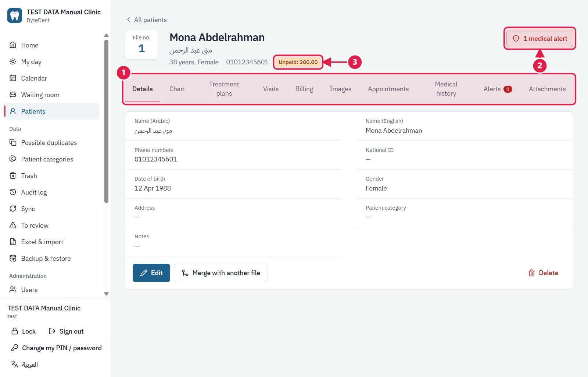This screenshot has width=588, height=377.
Task: Click the Details tab
Action: pyautogui.click(x=143, y=89)
